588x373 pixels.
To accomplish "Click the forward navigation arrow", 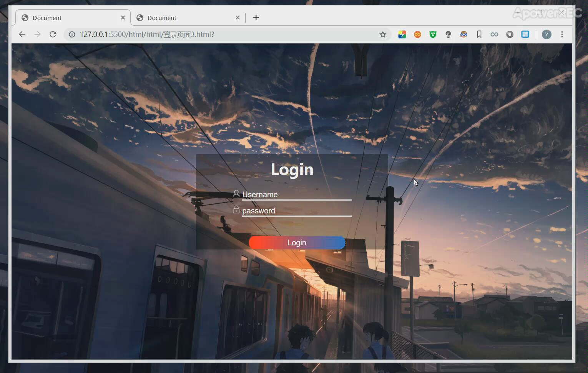I will coord(37,34).
